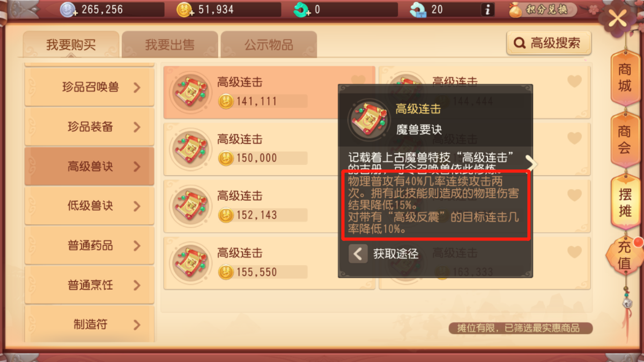Click 获取途径 back arrow button
Image resolution: width=644 pixels, height=362 pixels.
358,253
